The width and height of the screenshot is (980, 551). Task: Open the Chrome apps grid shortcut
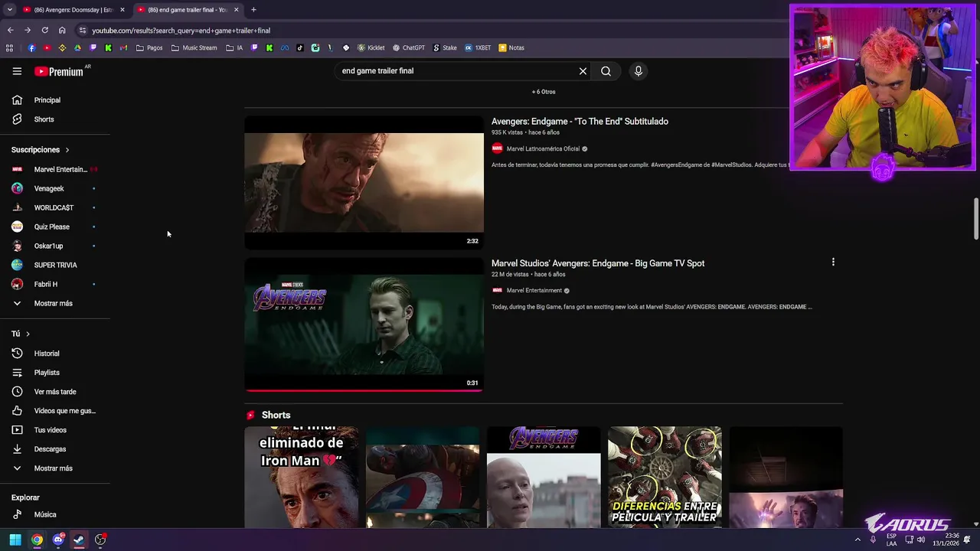pyautogui.click(x=9, y=47)
